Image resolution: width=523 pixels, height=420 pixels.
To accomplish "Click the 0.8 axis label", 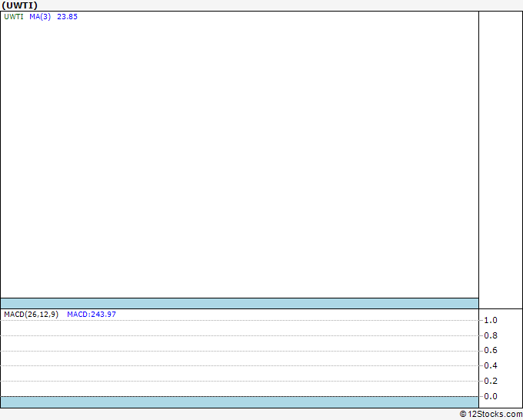I will click(x=491, y=335).
